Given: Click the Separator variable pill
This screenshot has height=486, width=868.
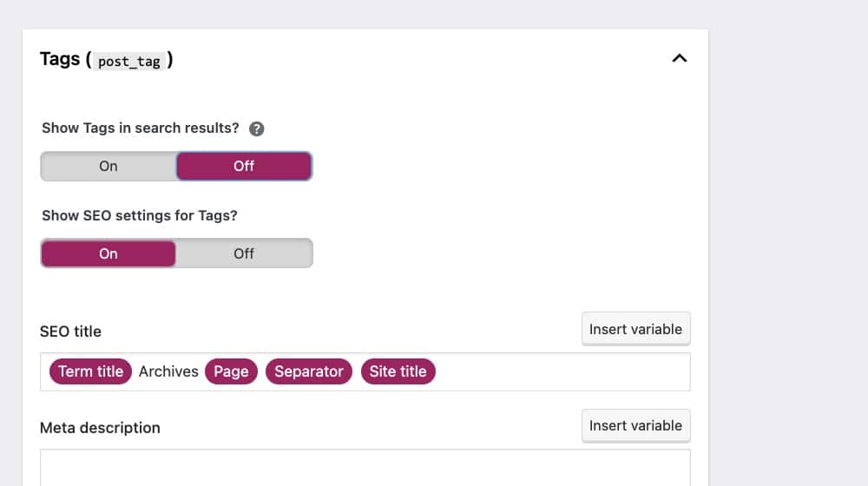Looking at the screenshot, I should tap(309, 371).
